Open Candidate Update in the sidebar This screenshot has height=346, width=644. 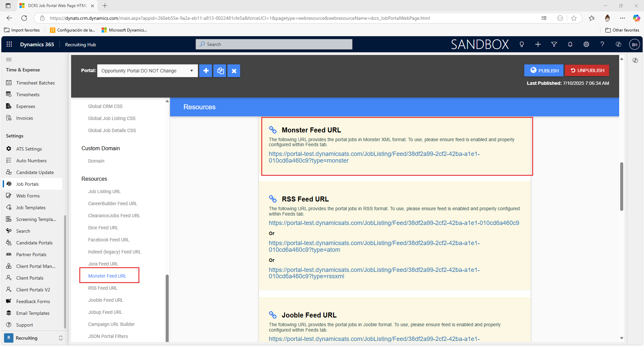tap(35, 172)
